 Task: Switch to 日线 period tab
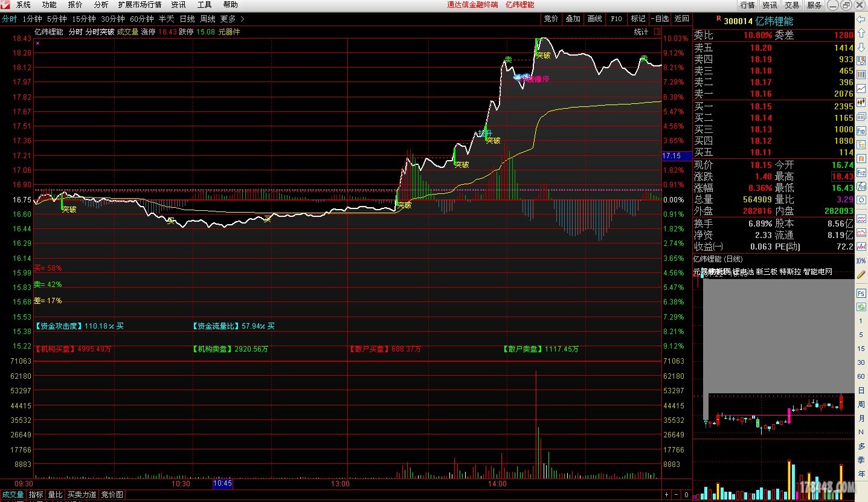pyautogui.click(x=187, y=19)
